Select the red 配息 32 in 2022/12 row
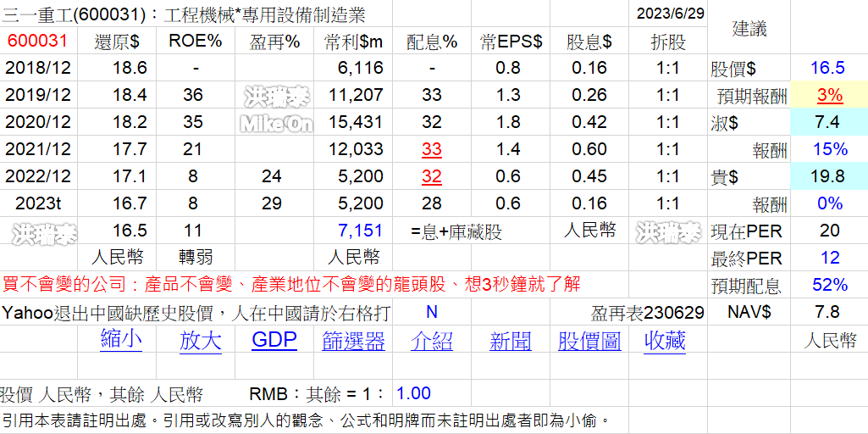868x434 pixels. click(432, 176)
